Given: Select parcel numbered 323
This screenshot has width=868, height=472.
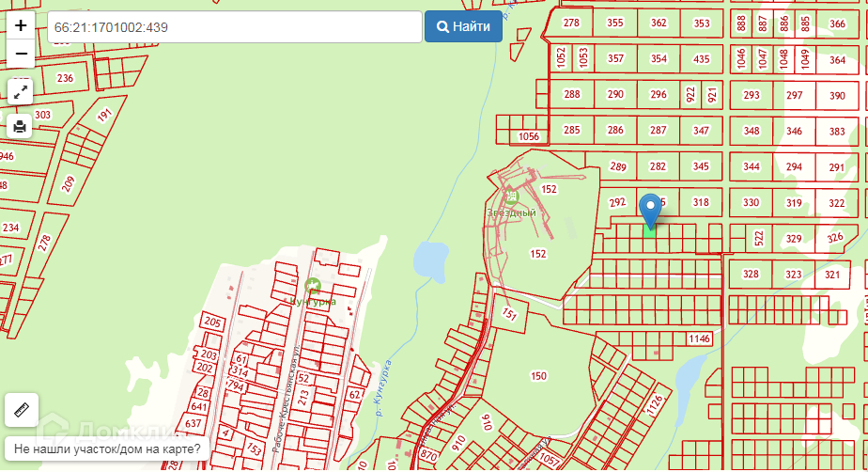Looking at the screenshot, I should (x=793, y=275).
